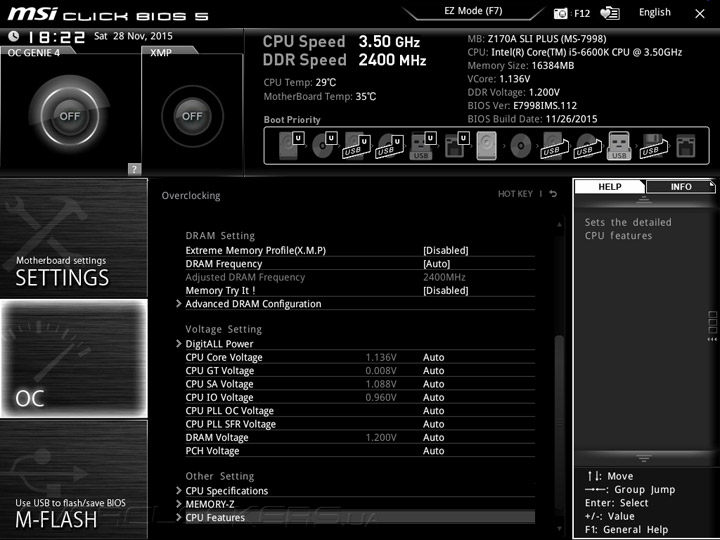
Task: Open the SETTINGS motherboard settings section
Action: click(x=73, y=238)
